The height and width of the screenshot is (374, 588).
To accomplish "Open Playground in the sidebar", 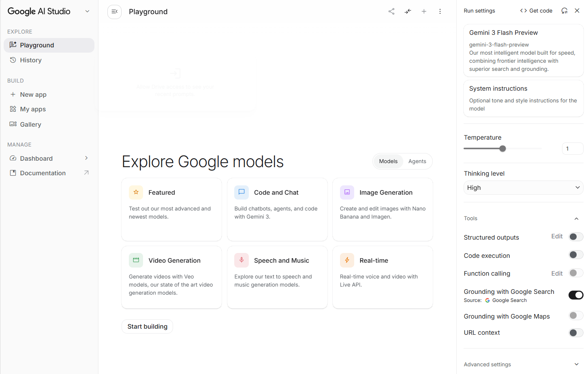I will pyautogui.click(x=49, y=45).
